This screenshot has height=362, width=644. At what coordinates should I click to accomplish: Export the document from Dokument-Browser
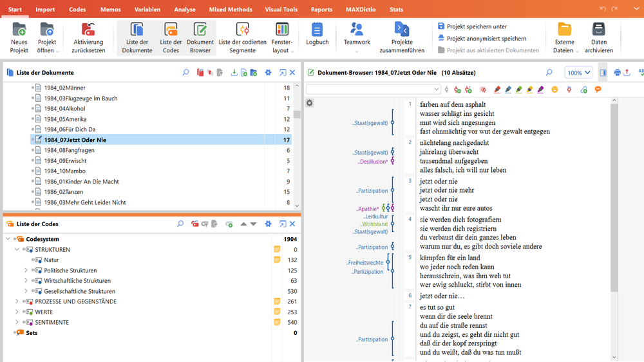click(627, 73)
